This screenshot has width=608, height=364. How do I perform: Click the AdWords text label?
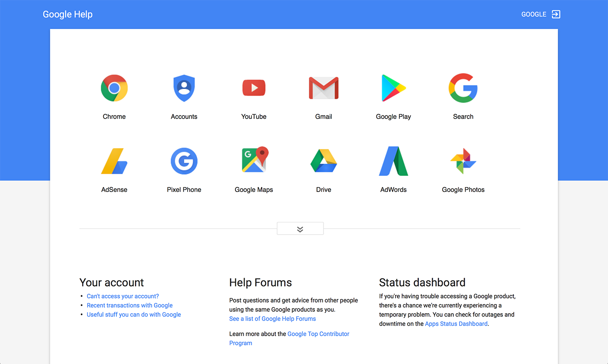click(x=393, y=189)
